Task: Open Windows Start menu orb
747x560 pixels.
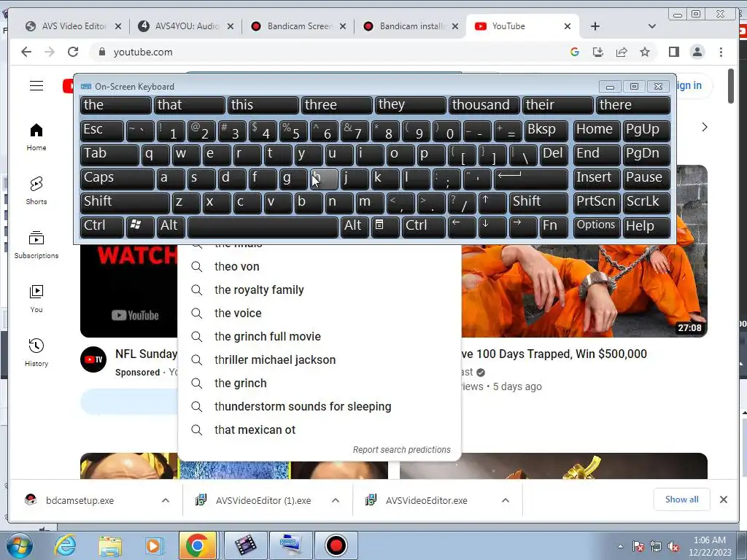Action: tap(19, 545)
